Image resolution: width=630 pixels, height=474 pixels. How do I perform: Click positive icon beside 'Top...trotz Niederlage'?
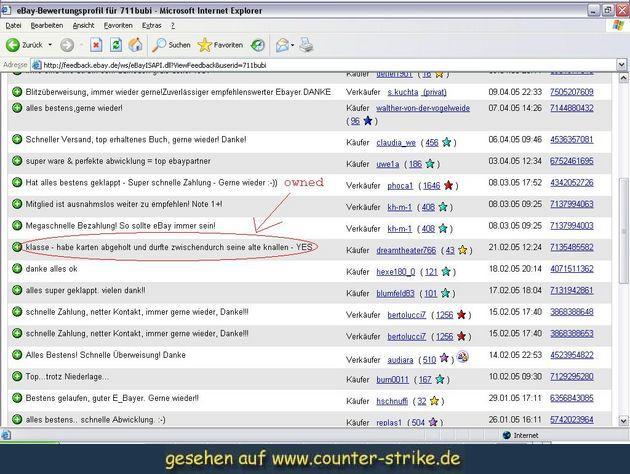(17, 376)
